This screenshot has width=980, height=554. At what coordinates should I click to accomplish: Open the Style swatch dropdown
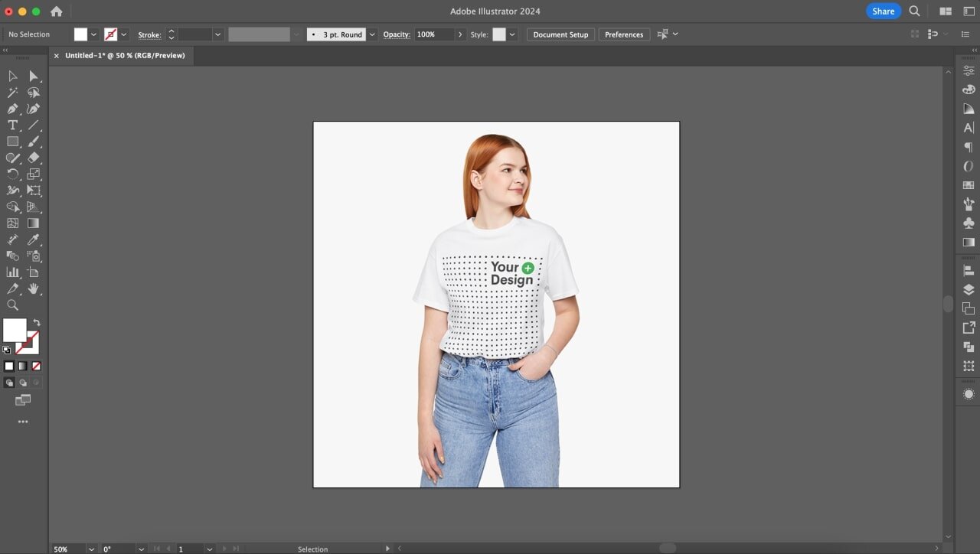pyautogui.click(x=512, y=34)
